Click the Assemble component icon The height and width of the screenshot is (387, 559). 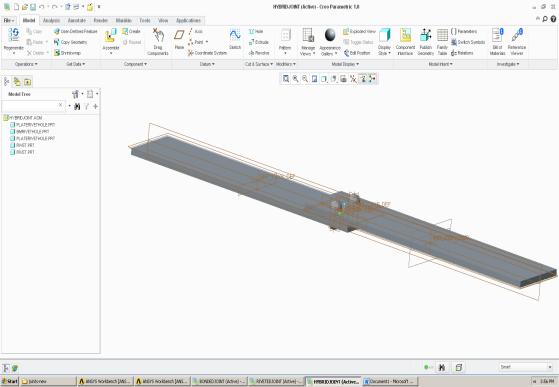click(x=111, y=36)
